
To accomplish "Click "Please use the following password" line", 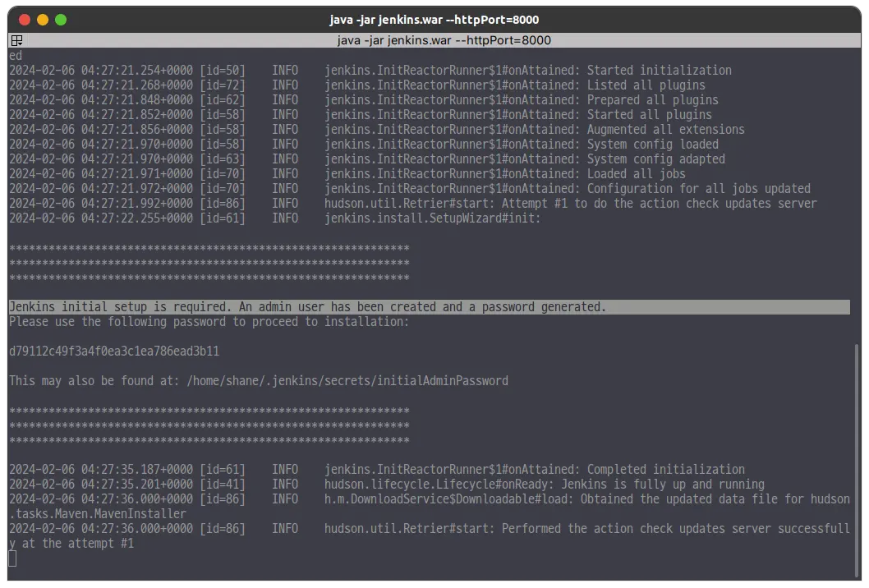I will [x=209, y=322].
